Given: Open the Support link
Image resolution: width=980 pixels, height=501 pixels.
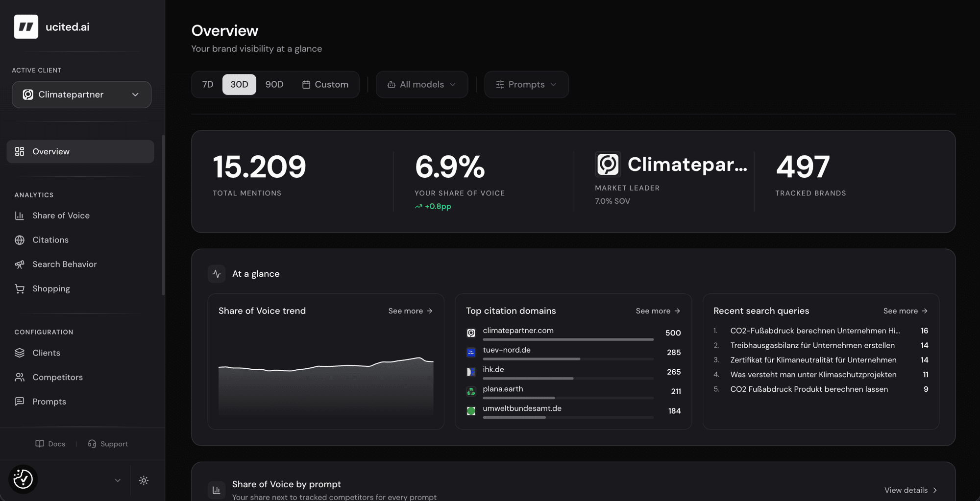Looking at the screenshot, I should click(108, 444).
